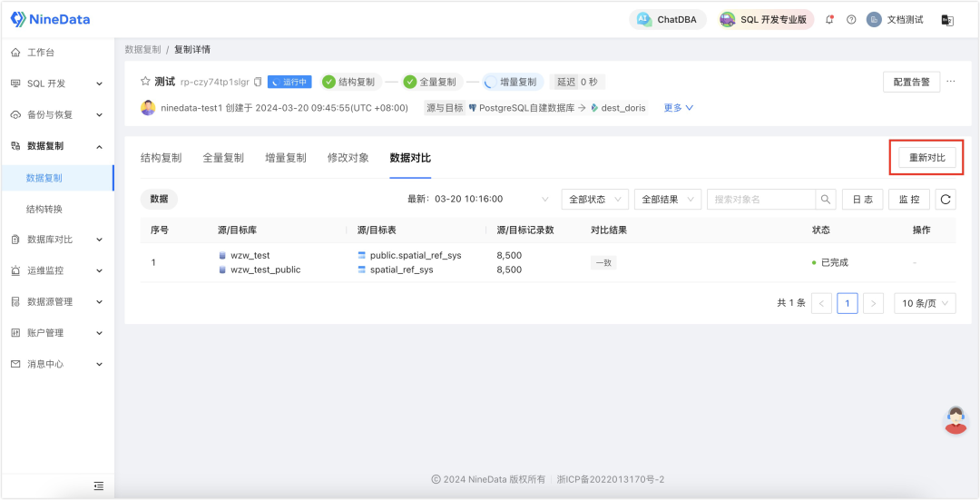Click the wzw_test source database
This screenshot has height=500, width=980.
pos(250,255)
